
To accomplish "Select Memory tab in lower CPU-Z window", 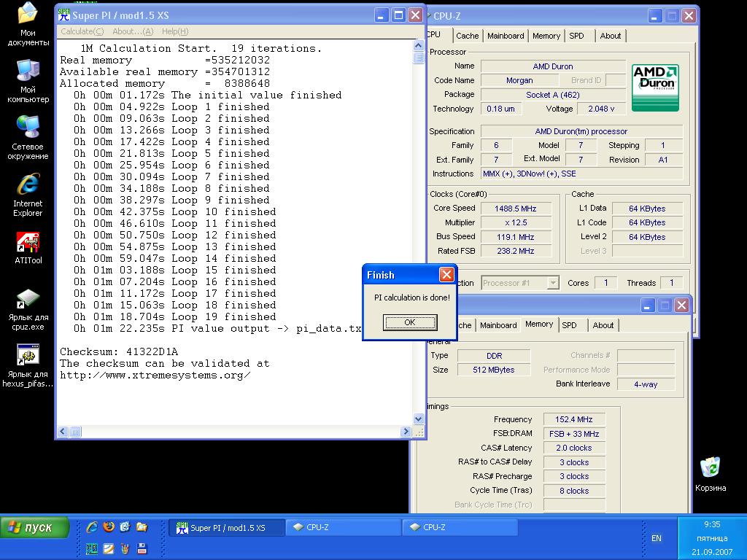I will point(539,324).
